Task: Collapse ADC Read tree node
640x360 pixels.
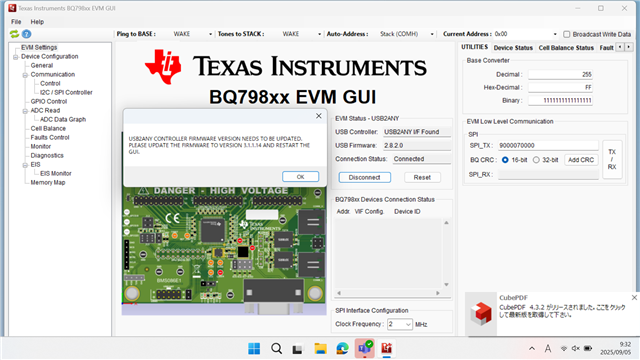Action: tap(25, 111)
